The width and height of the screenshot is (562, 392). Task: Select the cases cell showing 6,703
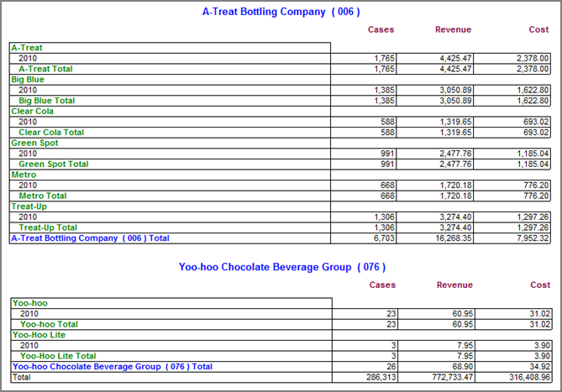click(383, 238)
